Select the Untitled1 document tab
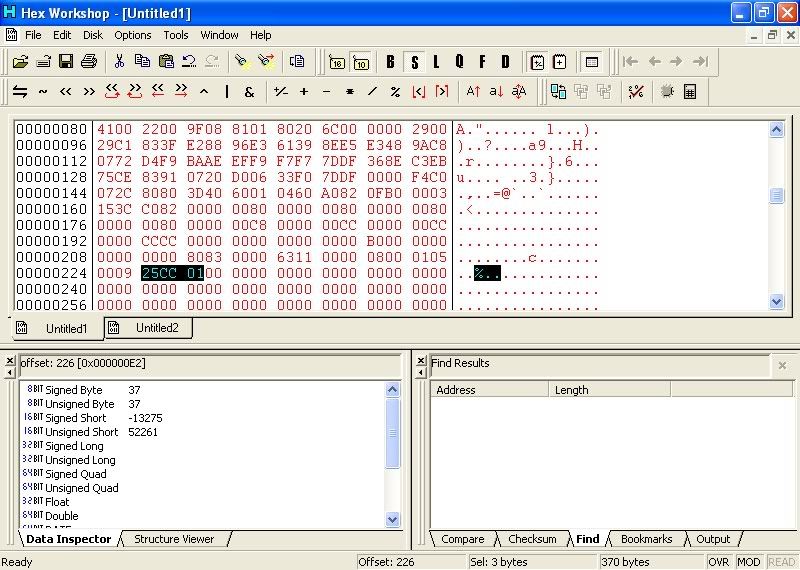800x570 pixels. coord(57,329)
